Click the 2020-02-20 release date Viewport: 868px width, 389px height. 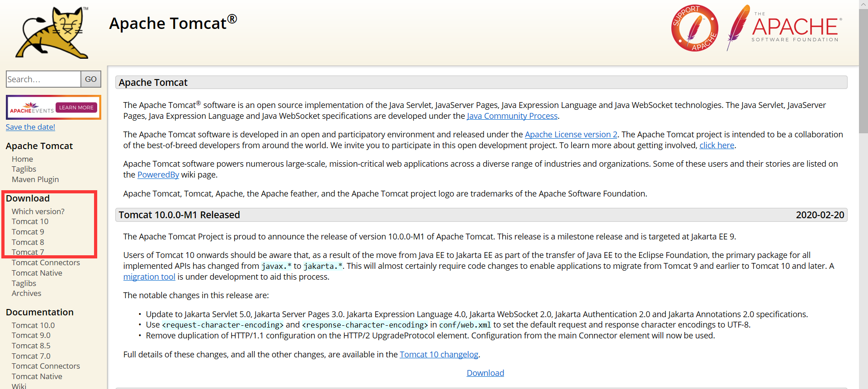tap(820, 215)
